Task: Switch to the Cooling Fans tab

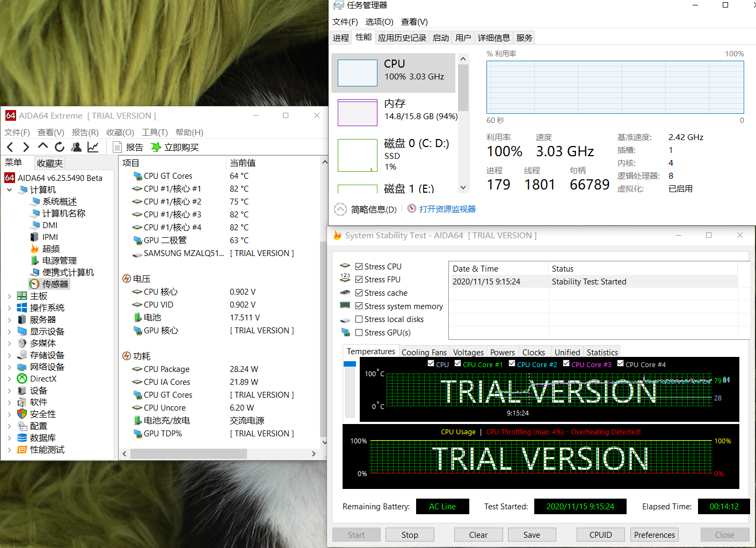Action: [x=424, y=352]
